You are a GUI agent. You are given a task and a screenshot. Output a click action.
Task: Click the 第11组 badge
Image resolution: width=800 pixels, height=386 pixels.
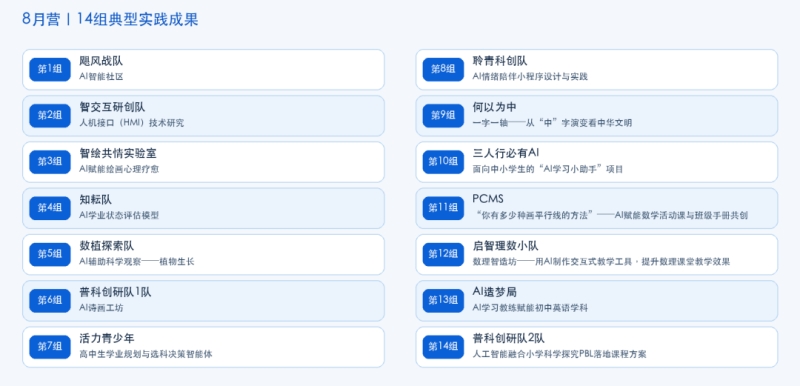pos(443,208)
